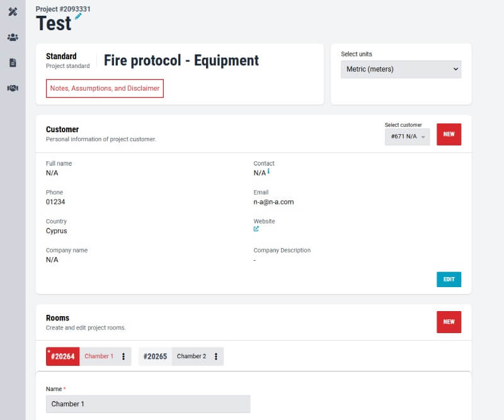Open Chamber 2 options kebab menu
Viewport: 504px width, 420px height.
click(x=215, y=356)
